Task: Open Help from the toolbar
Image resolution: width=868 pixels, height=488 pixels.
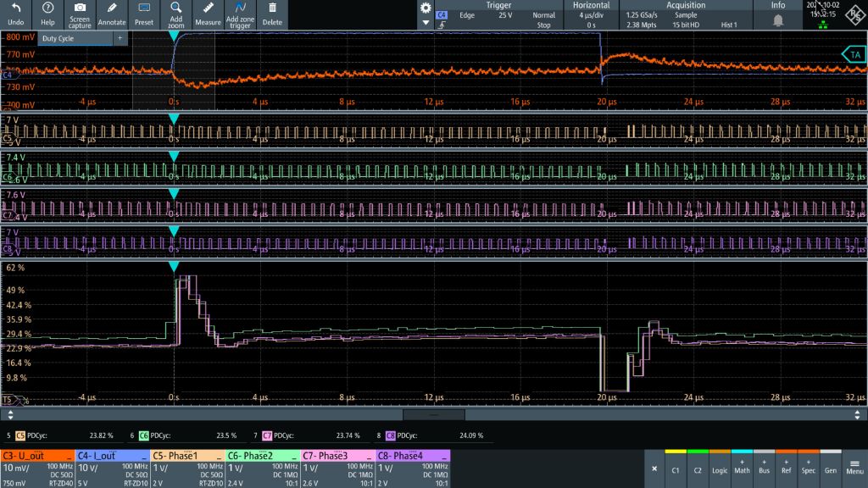Action: tap(47, 8)
